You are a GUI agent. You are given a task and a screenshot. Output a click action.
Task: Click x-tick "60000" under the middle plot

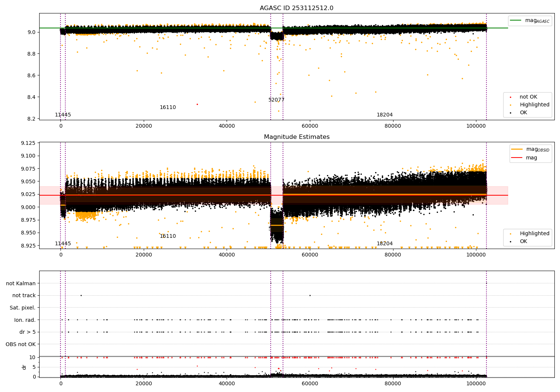click(310, 255)
